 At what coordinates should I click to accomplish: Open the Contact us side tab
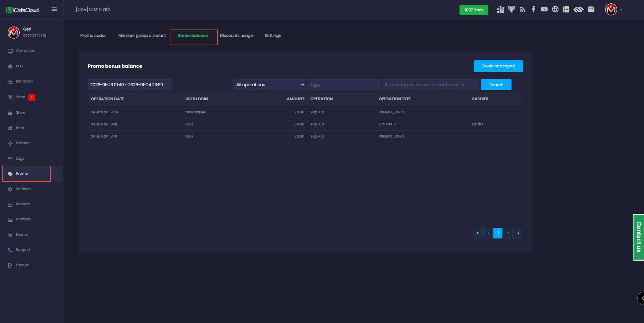pyautogui.click(x=638, y=237)
